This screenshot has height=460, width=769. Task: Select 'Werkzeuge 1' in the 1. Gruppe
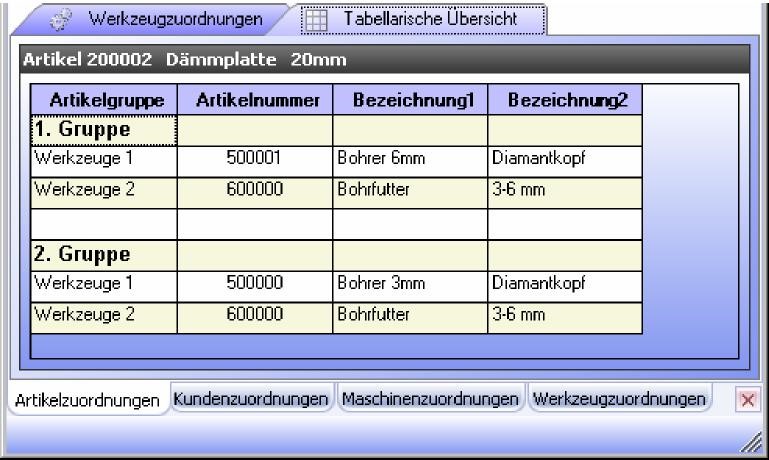[104, 161]
